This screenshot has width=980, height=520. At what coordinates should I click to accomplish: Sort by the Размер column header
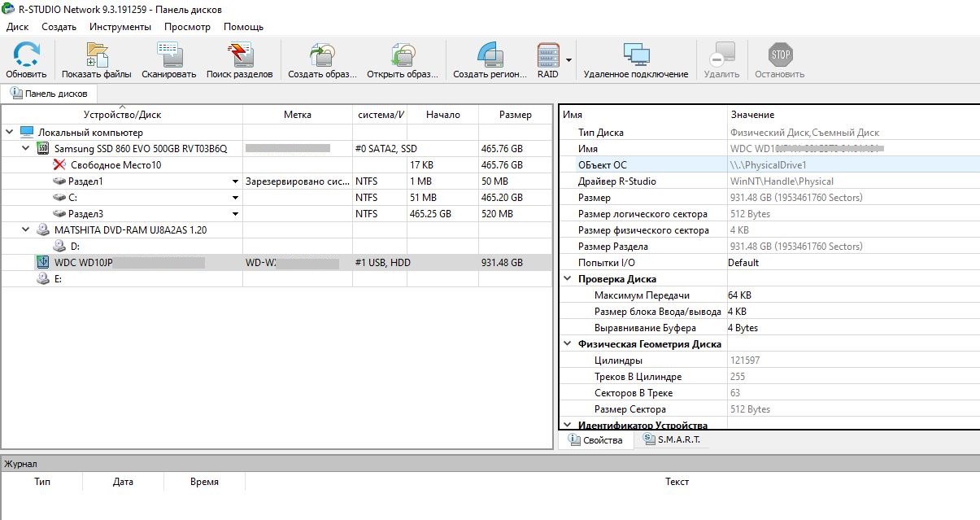point(516,115)
